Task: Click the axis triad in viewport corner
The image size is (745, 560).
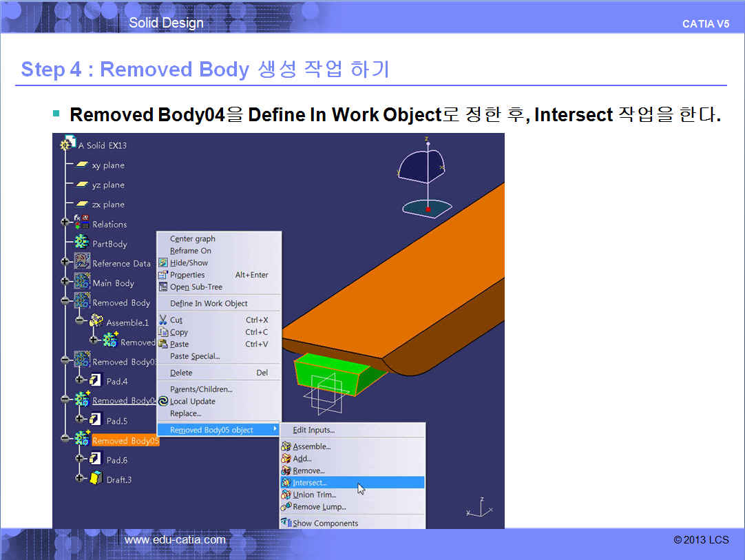Action: (x=480, y=508)
